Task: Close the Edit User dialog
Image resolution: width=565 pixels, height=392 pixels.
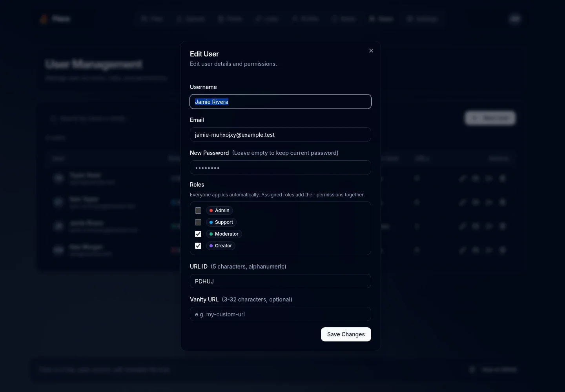Action: (x=371, y=51)
